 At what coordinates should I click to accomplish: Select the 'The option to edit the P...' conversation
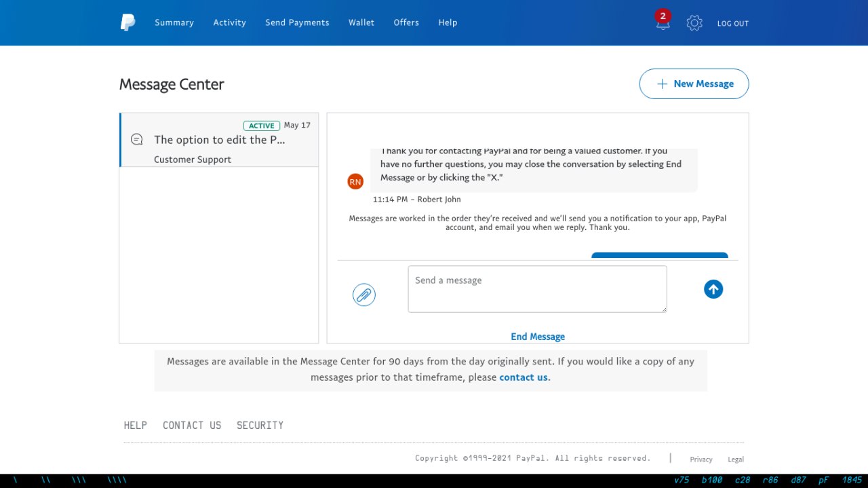pyautogui.click(x=219, y=140)
